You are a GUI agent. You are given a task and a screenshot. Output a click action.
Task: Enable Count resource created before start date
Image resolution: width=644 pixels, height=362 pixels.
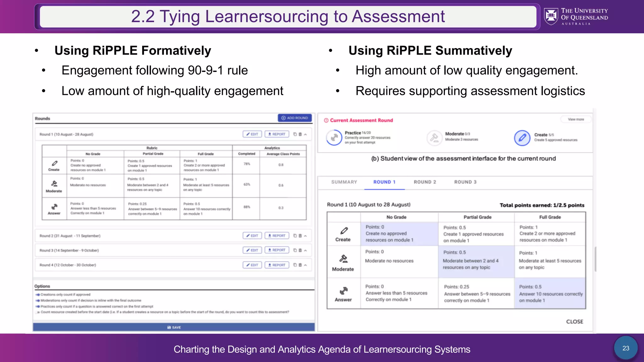click(x=38, y=312)
